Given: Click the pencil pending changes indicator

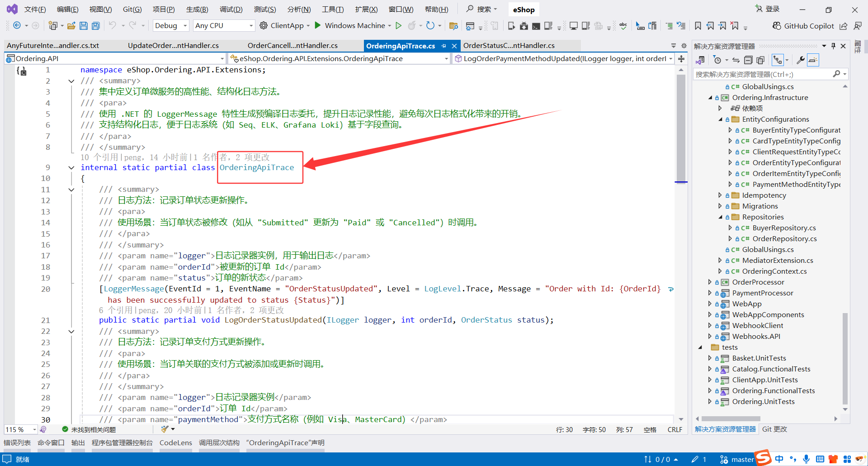Looking at the screenshot, I should pyautogui.click(x=699, y=460).
